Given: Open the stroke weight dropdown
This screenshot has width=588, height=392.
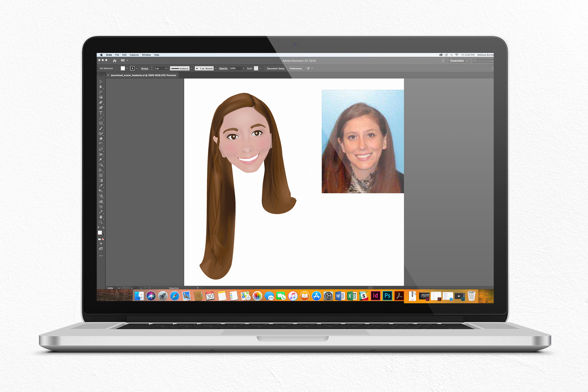Looking at the screenshot, I should pos(166,68).
